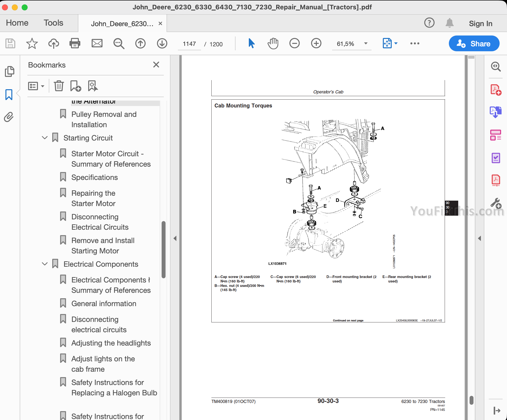Open the zoom level dropdown
The width and height of the screenshot is (507, 420).
[x=366, y=44]
